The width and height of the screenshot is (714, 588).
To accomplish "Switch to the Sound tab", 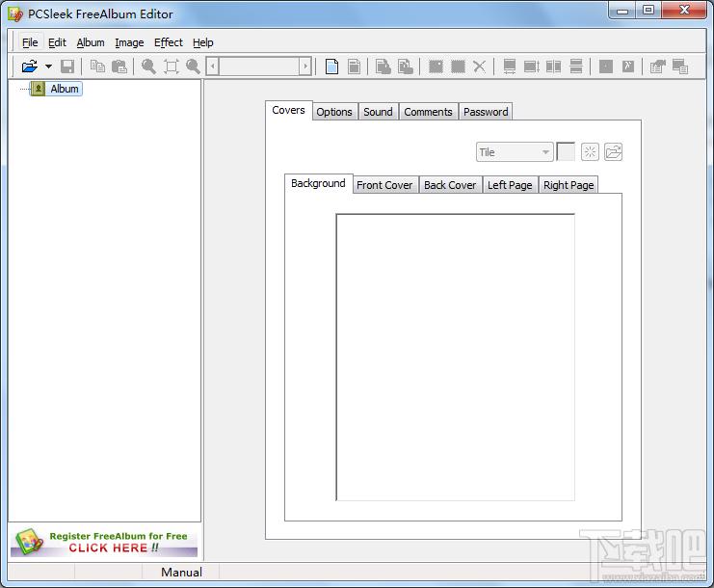I will pyautogui.click(x=378, y=112).
